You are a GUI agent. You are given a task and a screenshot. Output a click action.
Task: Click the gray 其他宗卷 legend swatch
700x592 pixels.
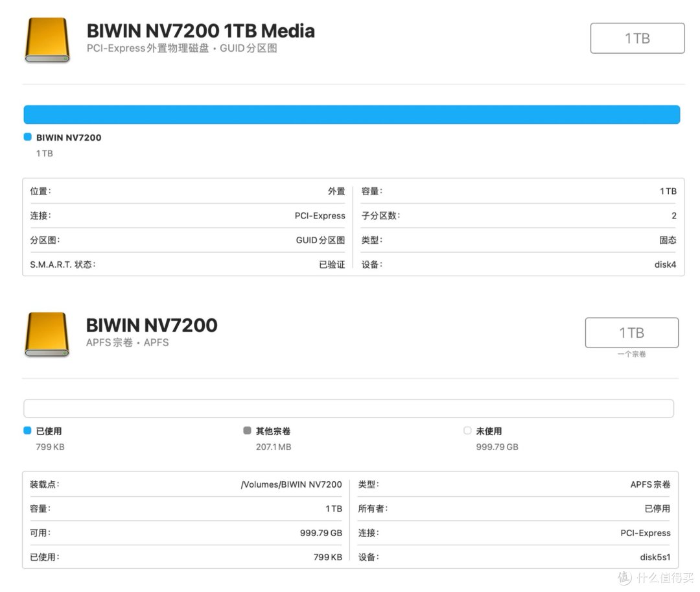247,431
